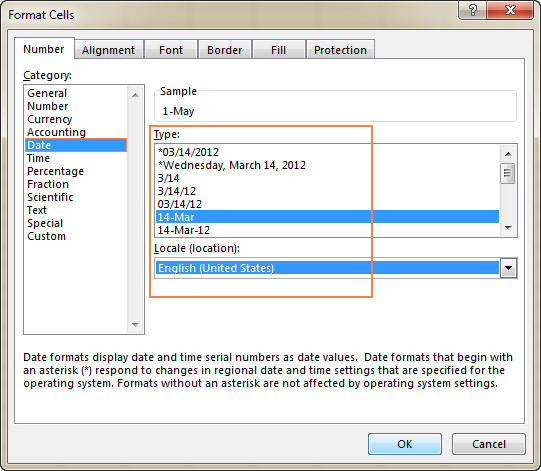
Task: Choose the Custom category
Action: click(47, 236)
